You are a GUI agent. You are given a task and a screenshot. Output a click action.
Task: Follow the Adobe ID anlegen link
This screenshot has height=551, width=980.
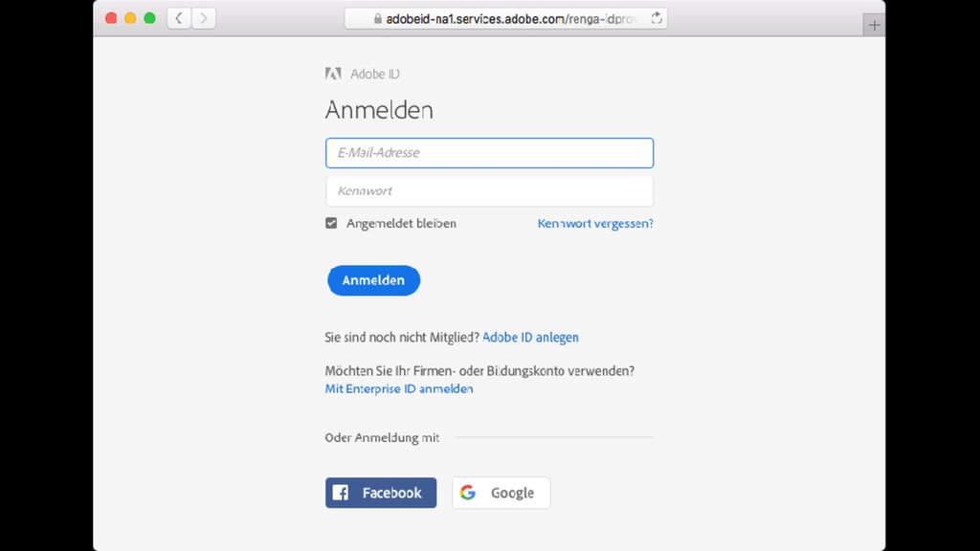tap(530, 337)
